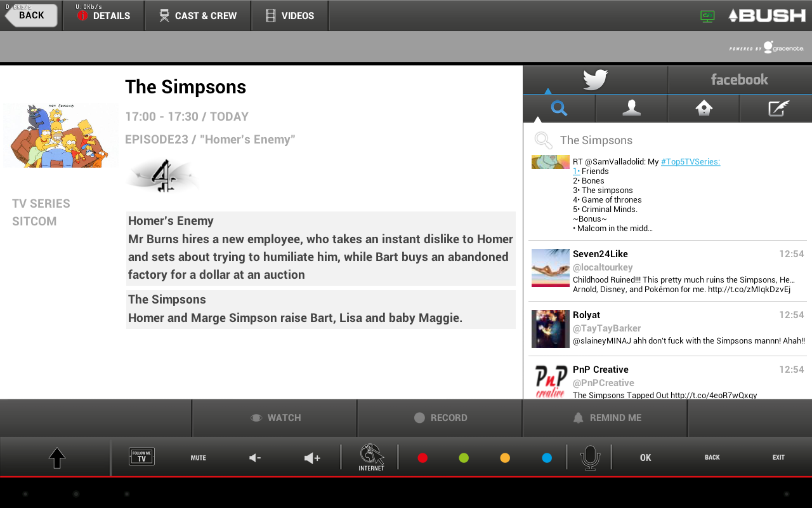Open the #Top5TVSeries hashtag link
The width and height of the screenshot is (812, 508).
(690, 161)
